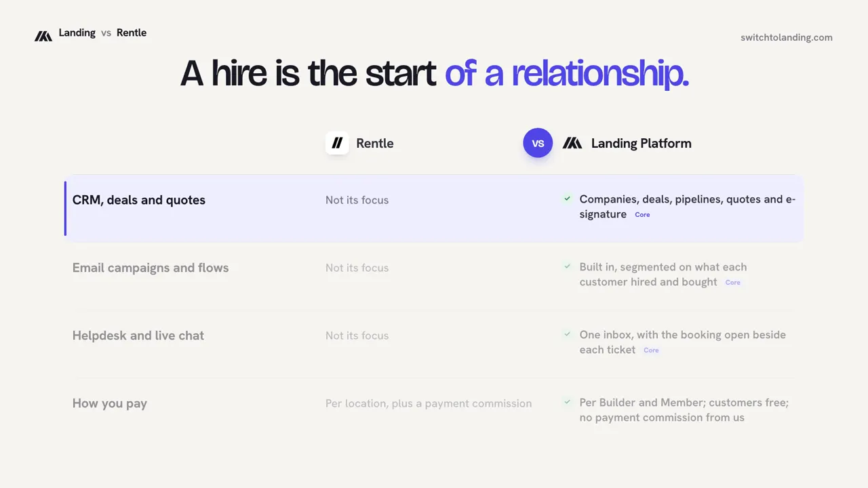868x488 pixels.
Task: Click the Landing logo icon in header
Action: [43, 36]
